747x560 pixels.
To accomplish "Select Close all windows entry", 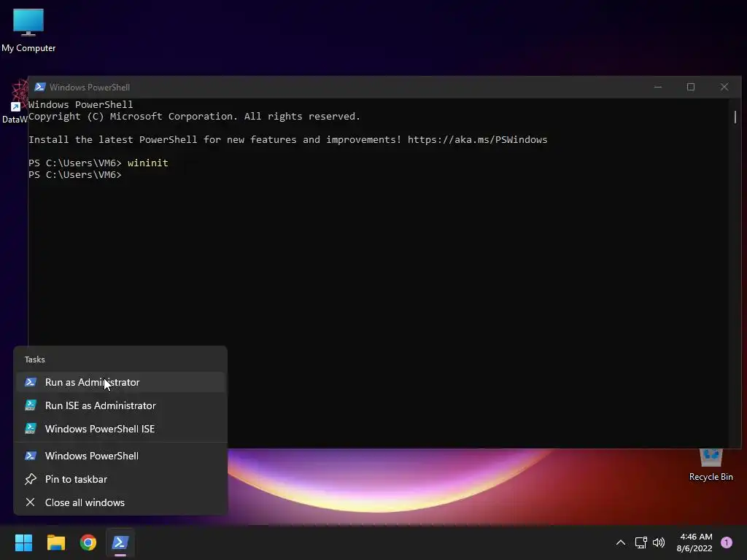I will point(120,503).
